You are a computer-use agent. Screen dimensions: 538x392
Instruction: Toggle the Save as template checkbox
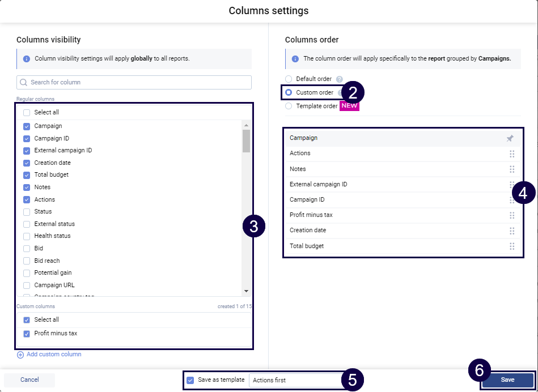click(x=190, y=380)
